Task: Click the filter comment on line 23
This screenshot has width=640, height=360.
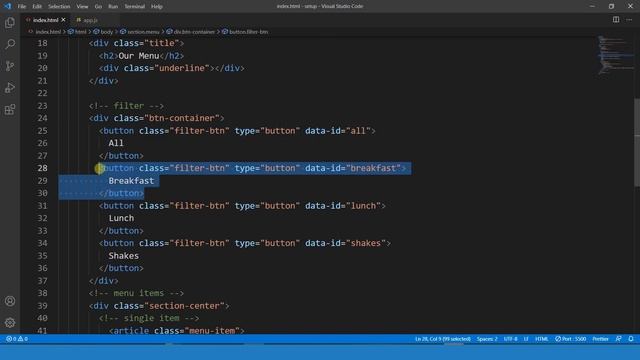Action: tap(126, 106)
